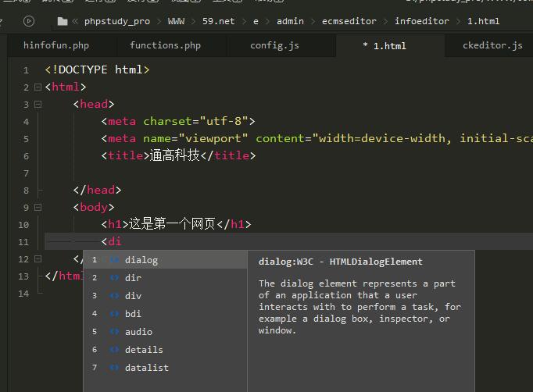
Task: Click the tag icon beside dialog suggestion
Action: point(114,260)
